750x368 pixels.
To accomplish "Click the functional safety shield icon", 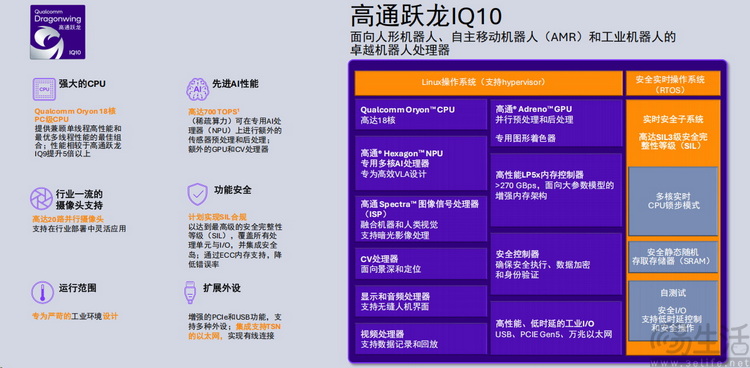I will click(197, 194).
